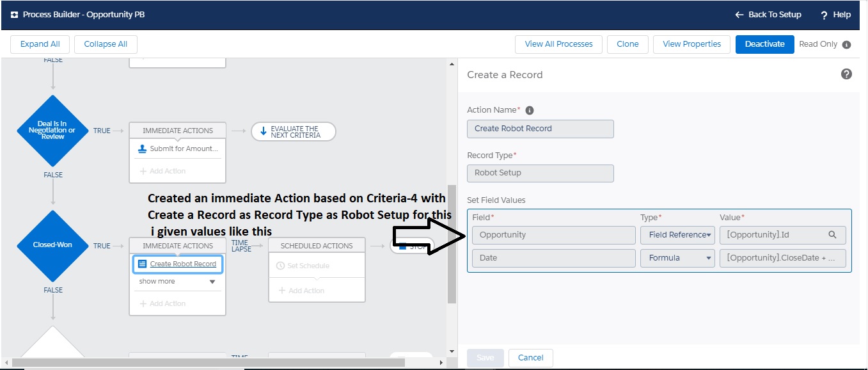Click the Closed-Won Immediate Actions header
The width and height of the screenshot is (868, 370).
(178, 246)
